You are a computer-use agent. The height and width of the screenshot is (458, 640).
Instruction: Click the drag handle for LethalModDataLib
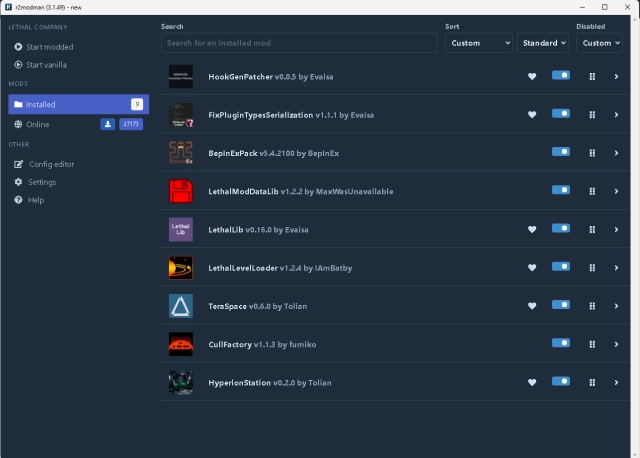(x=592, y=191)
